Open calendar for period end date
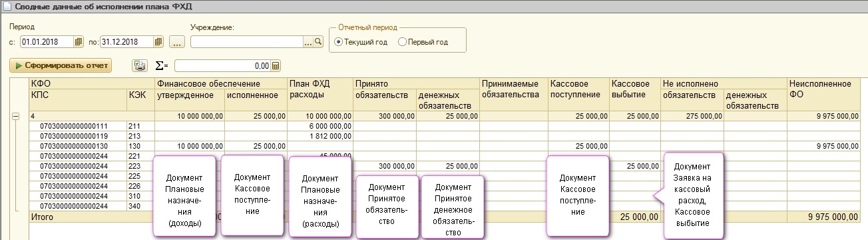Screen dimensions: 868x240 [158, 42]
